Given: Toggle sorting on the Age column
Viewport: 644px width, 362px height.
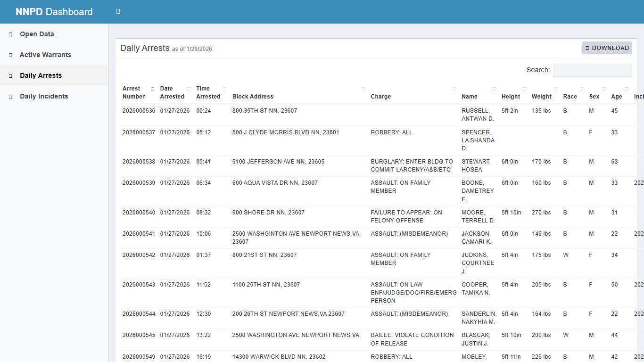Looking at the screenshot, I should point(626,89).
